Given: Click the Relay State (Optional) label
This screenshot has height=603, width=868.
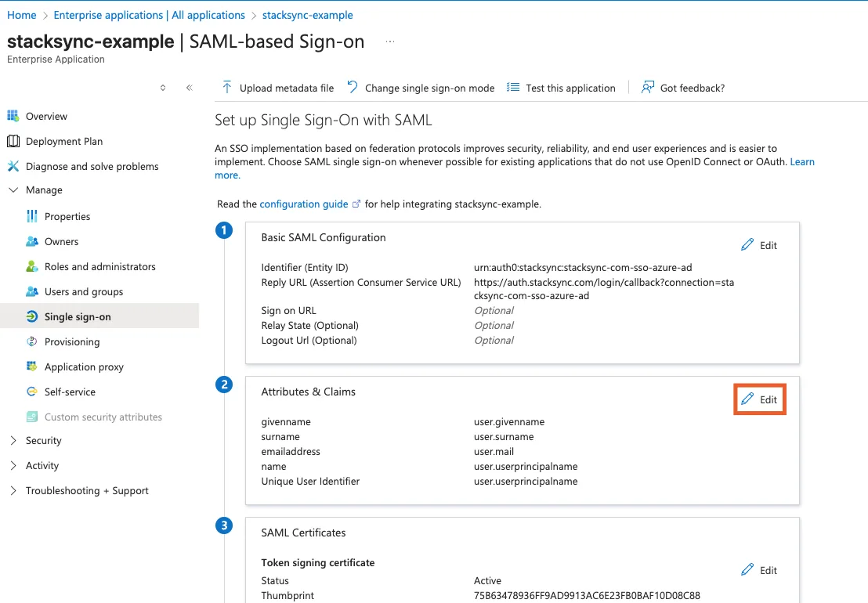Looking at the screenshot, I should point(310,325).
